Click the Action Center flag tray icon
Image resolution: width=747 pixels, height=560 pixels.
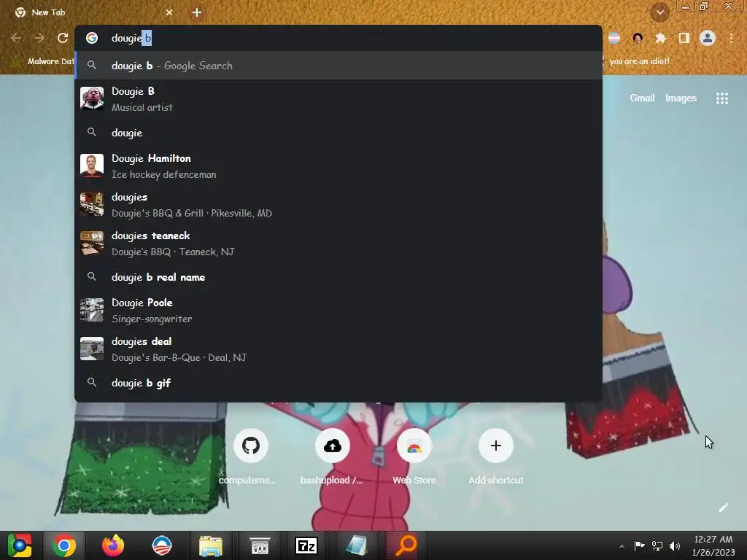pyautogui.click(x=639, y=546)
